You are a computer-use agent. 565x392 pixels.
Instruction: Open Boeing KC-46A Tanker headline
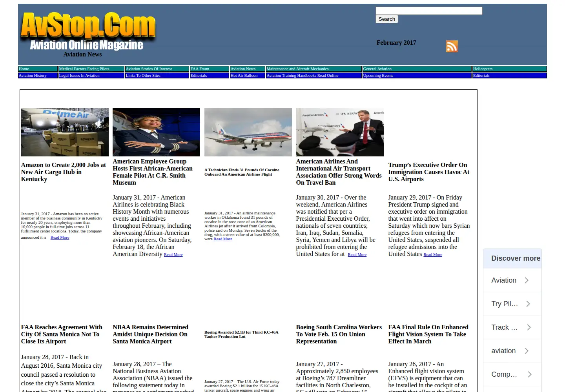click(241, 334)
